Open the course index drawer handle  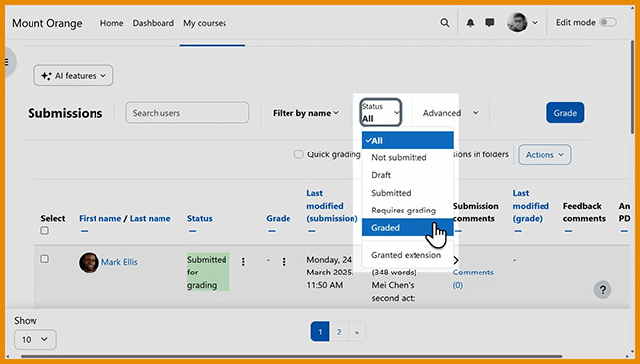[x=7, y=62]
